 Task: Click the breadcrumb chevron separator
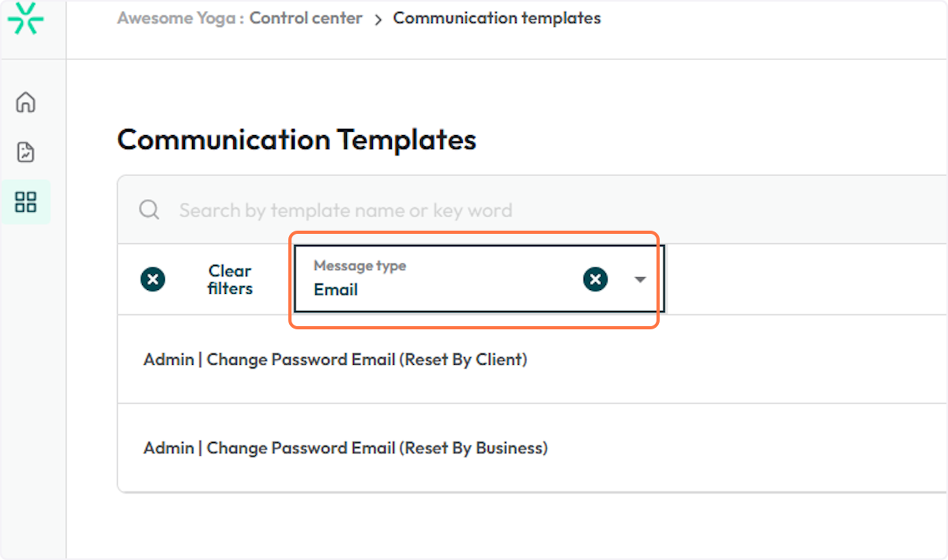pos(378,19)
